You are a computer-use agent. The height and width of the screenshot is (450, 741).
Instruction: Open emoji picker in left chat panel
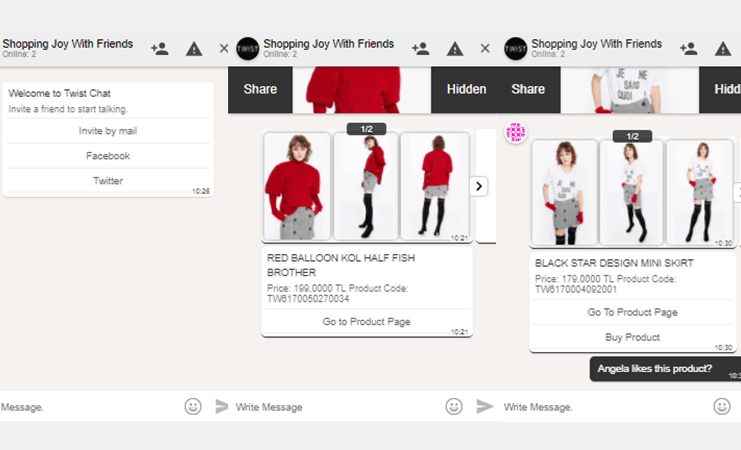pyautogui.click(x=193, y=407)
